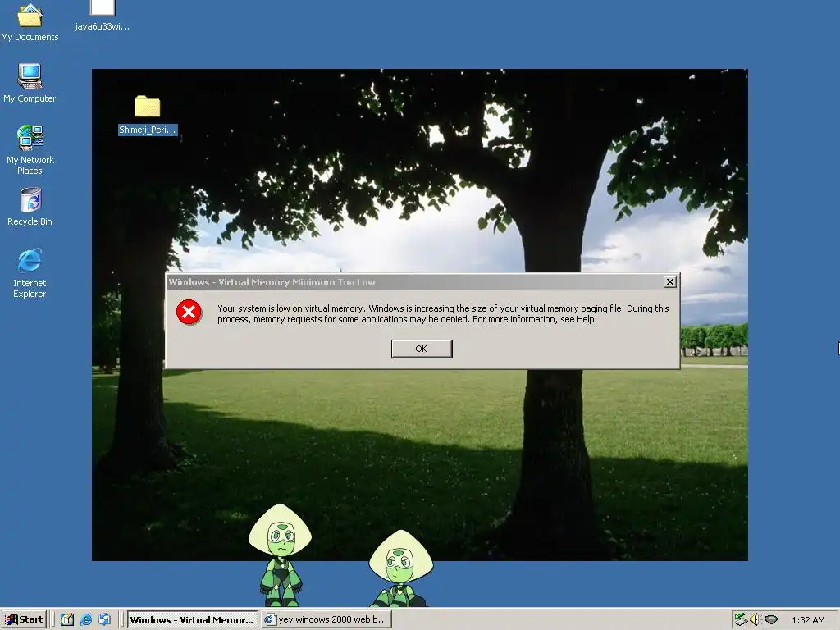Image resolution: width=840 pixels, height=630 pixels.
Task: Click the red error icon in the dialog
Action: tap(189, 313)
